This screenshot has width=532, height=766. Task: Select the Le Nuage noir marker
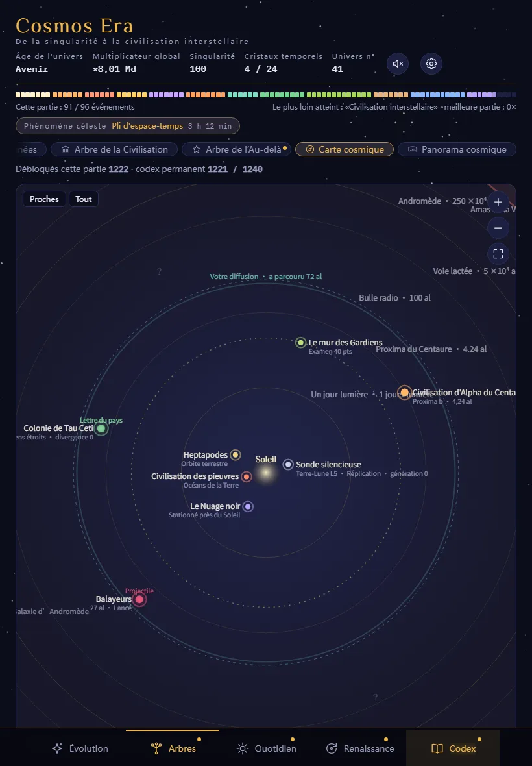pos(248,506)
